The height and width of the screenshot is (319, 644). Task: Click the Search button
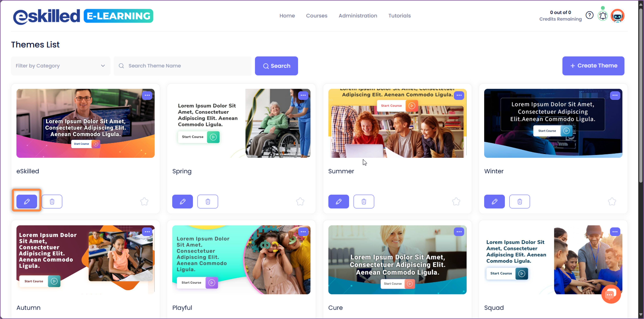(x=276, y=66)
